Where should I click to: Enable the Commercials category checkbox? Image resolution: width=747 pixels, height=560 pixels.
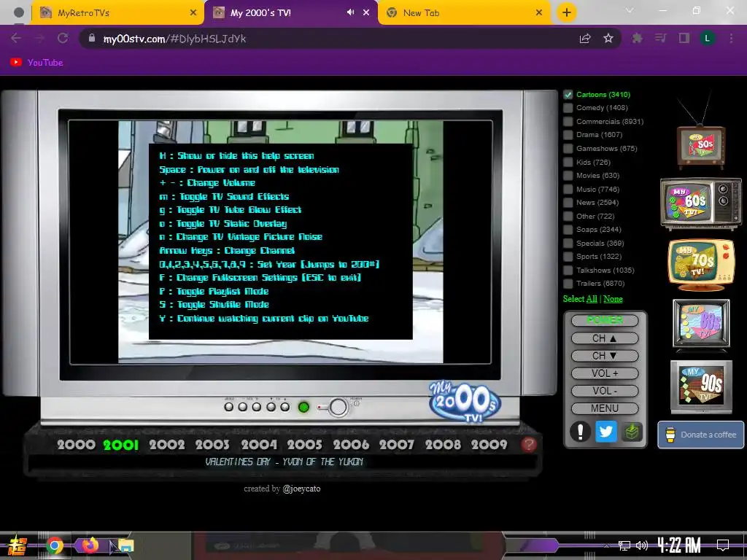(568, 122)
